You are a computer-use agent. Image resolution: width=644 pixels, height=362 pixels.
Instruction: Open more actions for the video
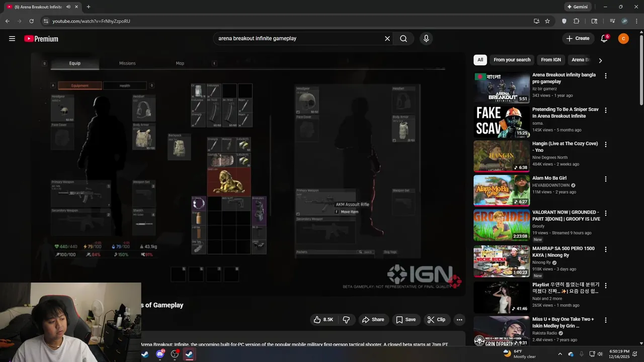[459, 320]
